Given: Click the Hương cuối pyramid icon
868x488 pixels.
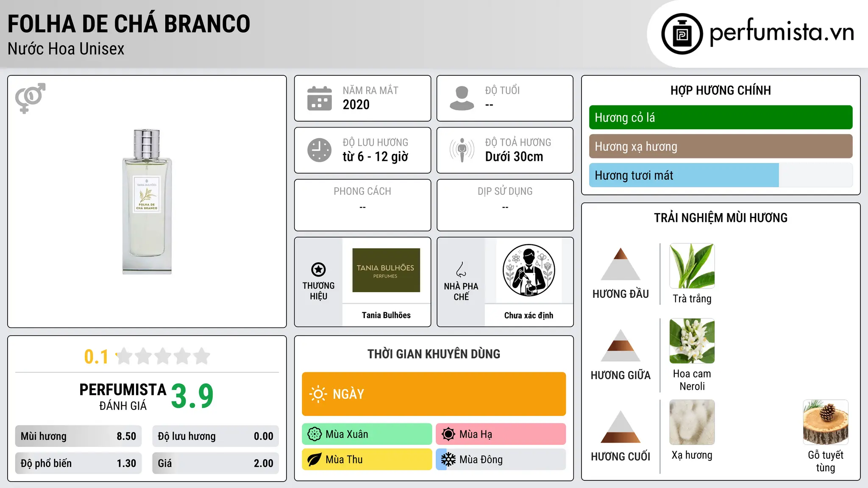Looking at the screenshot, I should [620, 427].
